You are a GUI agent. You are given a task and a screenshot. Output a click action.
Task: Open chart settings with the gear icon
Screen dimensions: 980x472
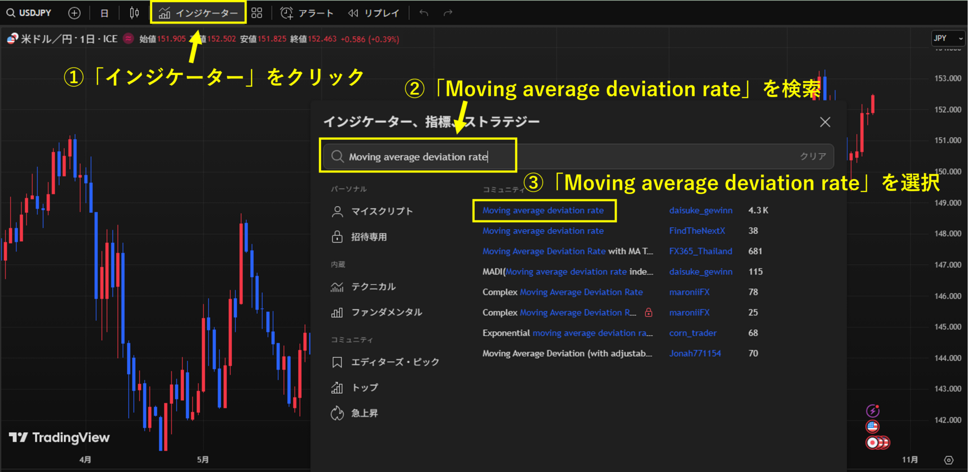[948, 460]
